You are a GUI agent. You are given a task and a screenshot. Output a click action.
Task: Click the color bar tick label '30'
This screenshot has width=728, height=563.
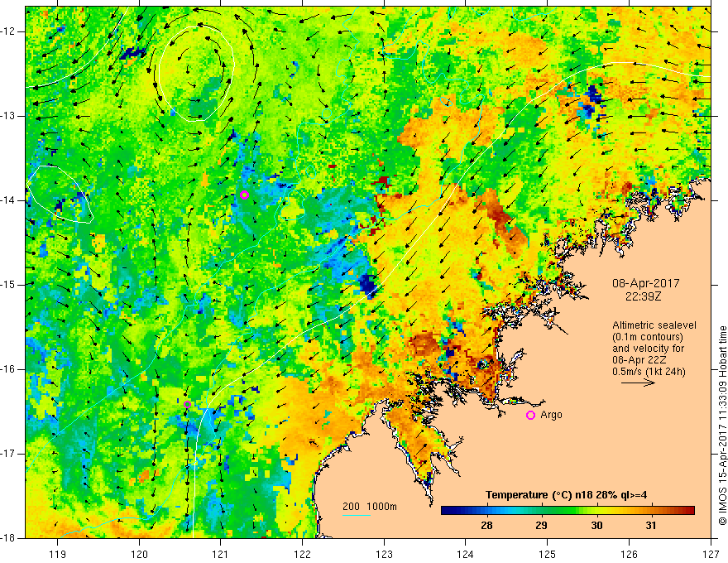(596, 526)
